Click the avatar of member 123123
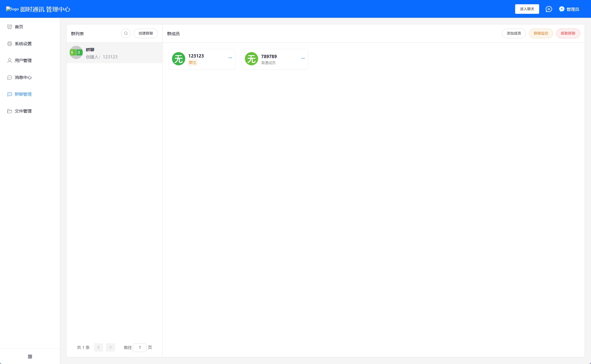 [179, 59]
